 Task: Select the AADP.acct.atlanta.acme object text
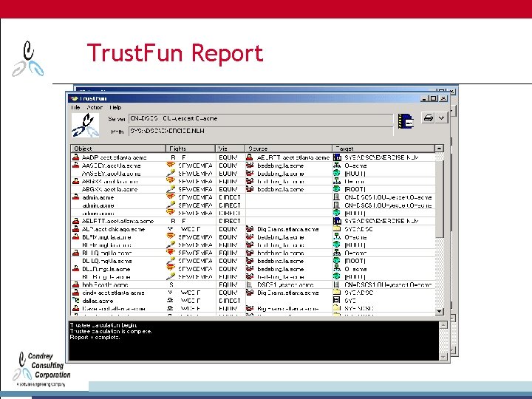[x=115, y=158]
